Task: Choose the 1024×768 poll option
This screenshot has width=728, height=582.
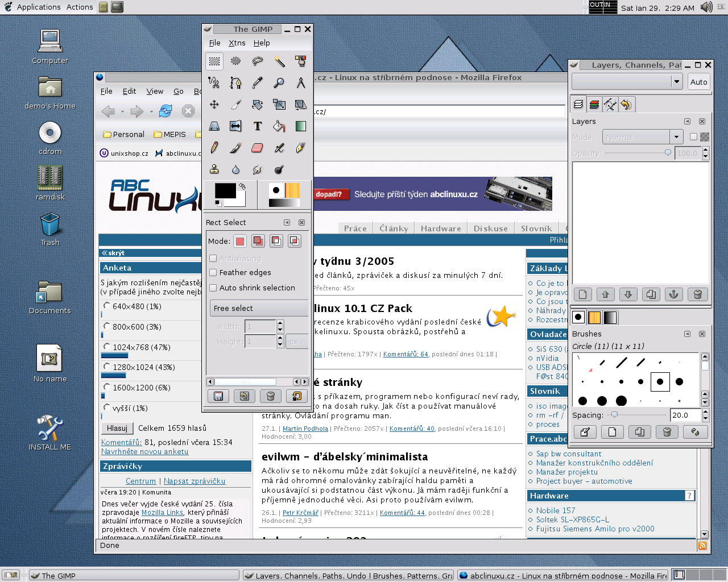Action: click(x=106, y=347)
